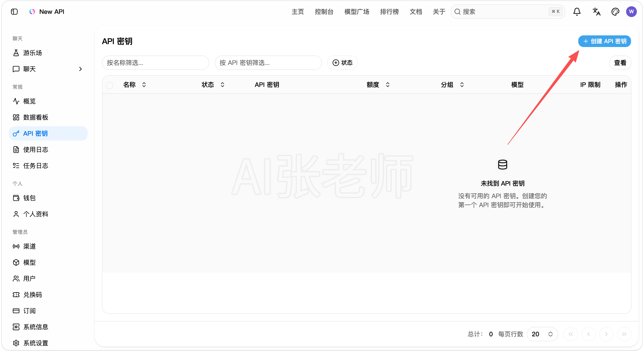Click the grid icon beside 数据看板

[16, 117]
